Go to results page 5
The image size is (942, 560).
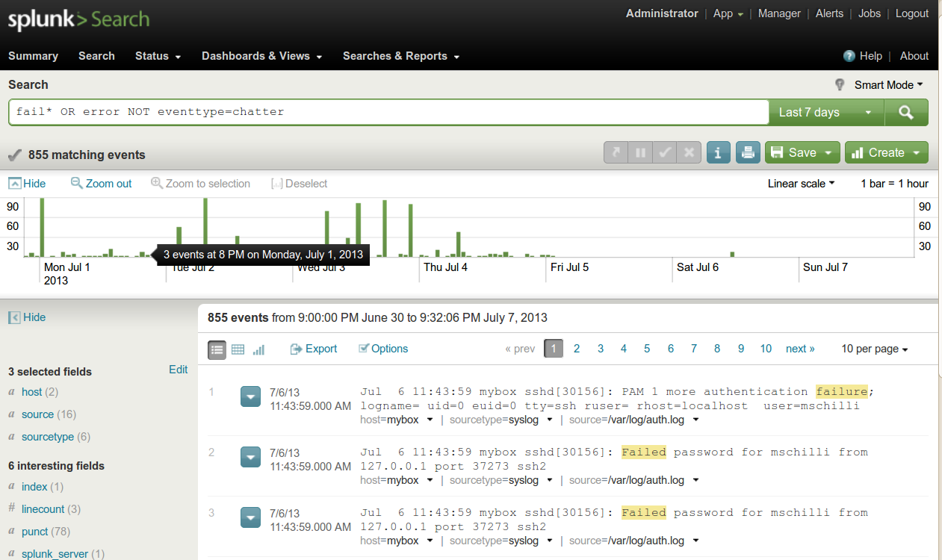click(647, 349)
